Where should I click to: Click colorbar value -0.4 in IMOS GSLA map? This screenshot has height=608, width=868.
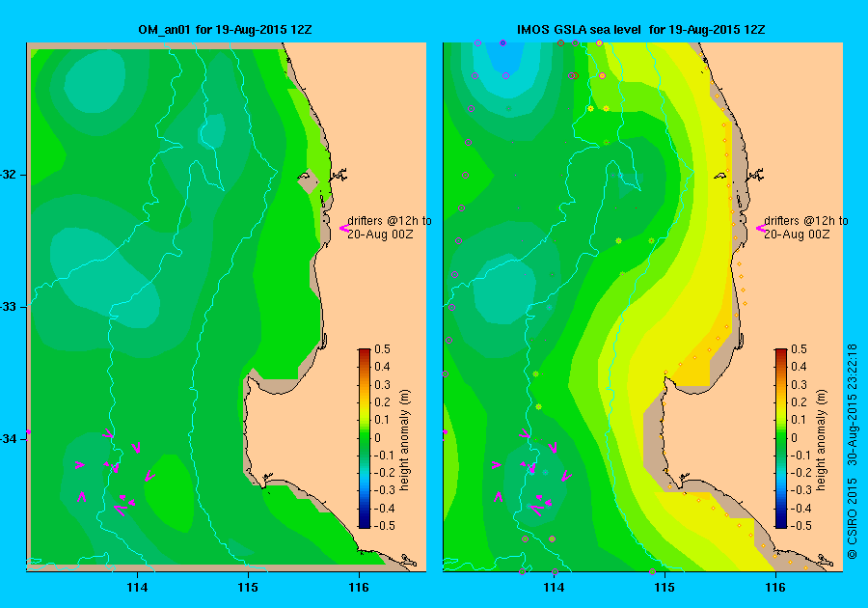(801, 508)
